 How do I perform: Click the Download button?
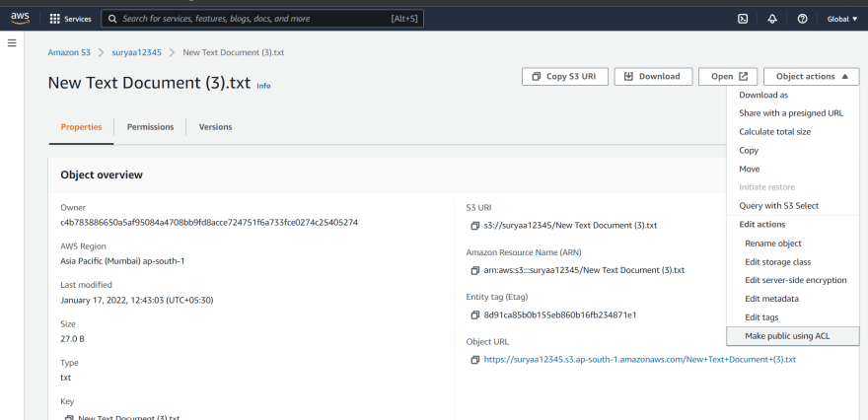[x=653, y=76]
